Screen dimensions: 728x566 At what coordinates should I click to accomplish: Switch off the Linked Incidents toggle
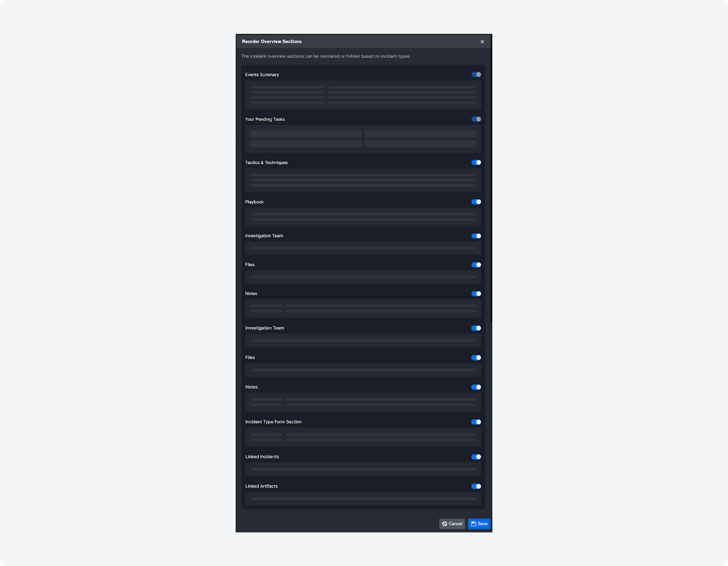pos(476,457)
